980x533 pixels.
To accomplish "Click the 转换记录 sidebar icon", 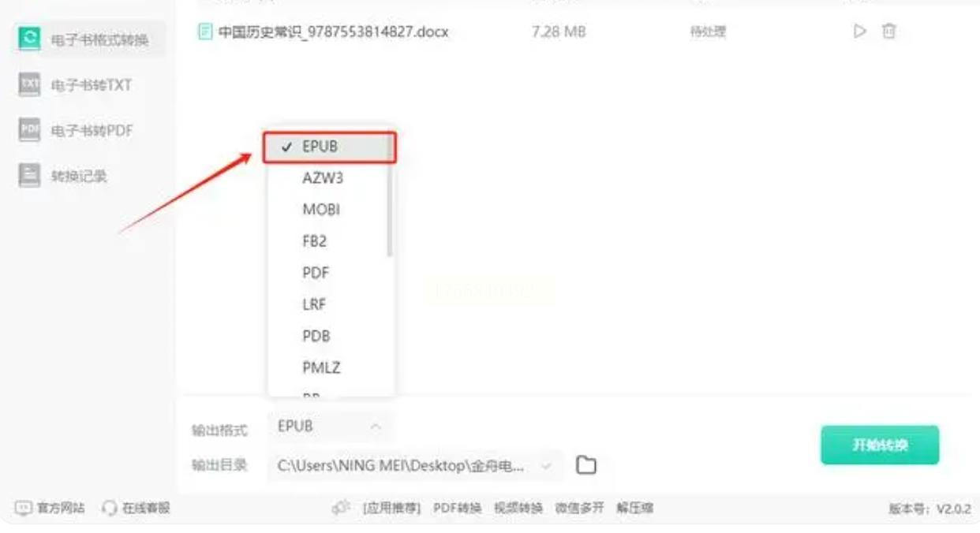I will pyautogui.click(x=29, y=176).
